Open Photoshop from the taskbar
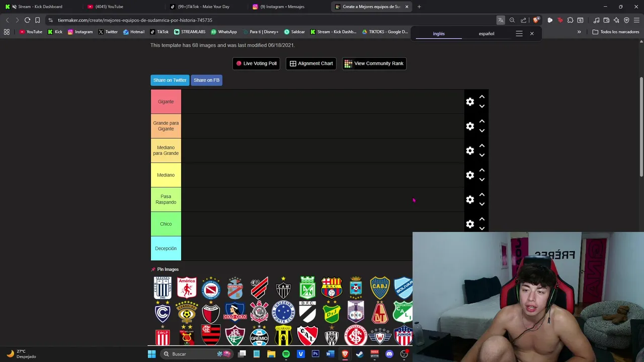Image resolution: width=644 pixels, height=362 pixels. 315,354
